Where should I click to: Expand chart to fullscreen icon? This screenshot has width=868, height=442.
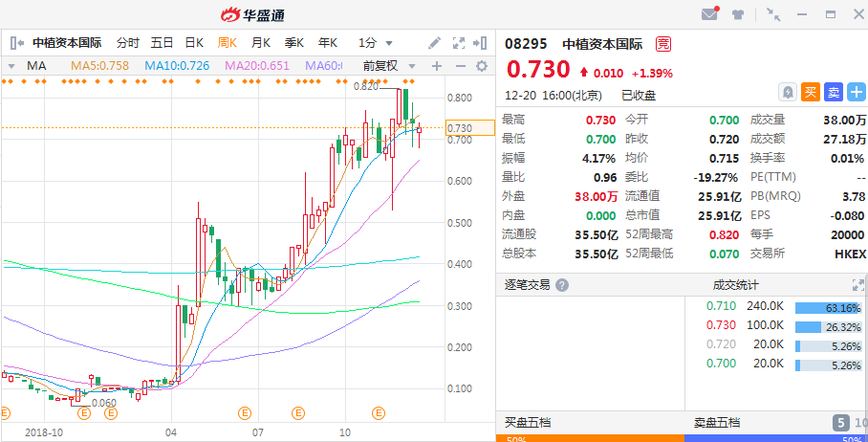458,43
